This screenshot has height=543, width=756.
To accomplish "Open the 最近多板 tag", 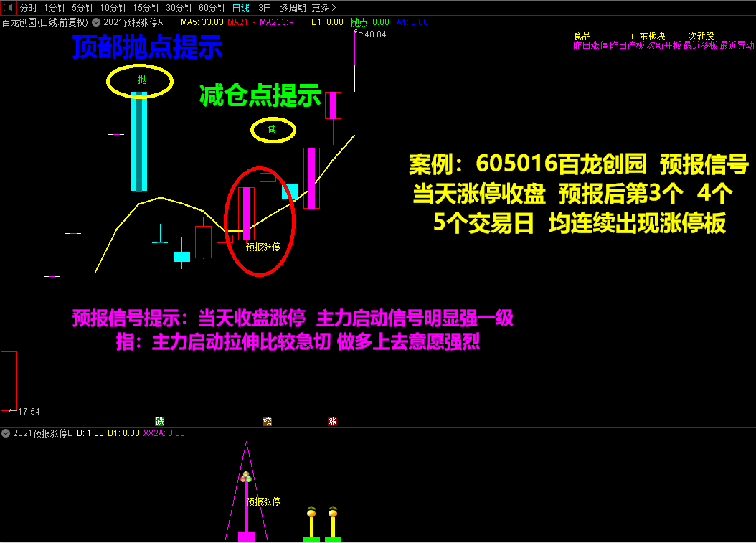I will point(700,45).
